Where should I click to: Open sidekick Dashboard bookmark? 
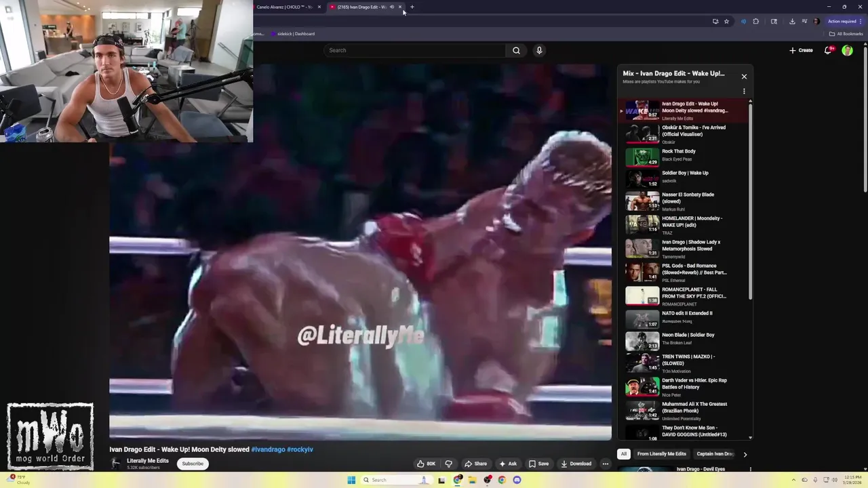tap(293, 34)
